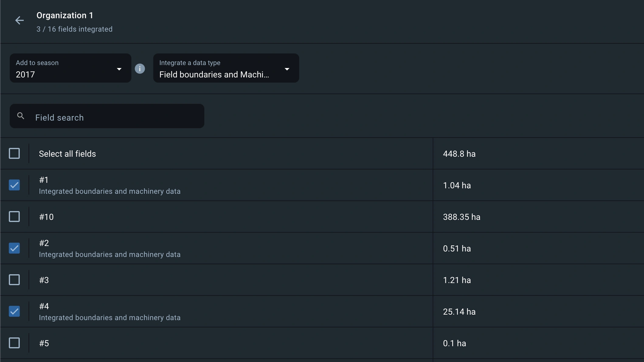Click the 388.35 ha area value
The height and width of the screenshot is (362, 644).
(462, 217)
